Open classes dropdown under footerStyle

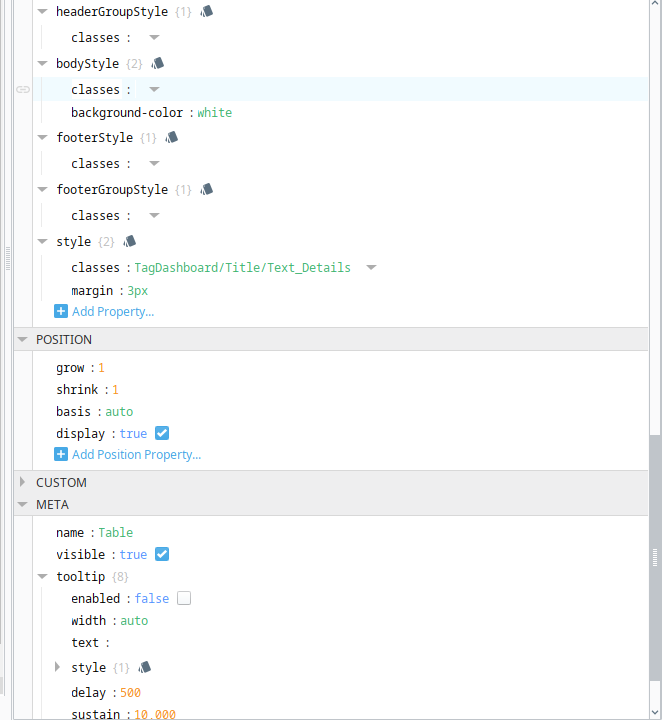point(154,163)
